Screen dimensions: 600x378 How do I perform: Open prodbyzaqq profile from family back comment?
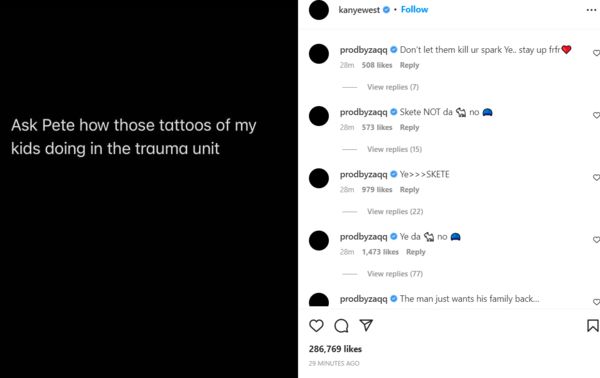(x=364, y=299)
